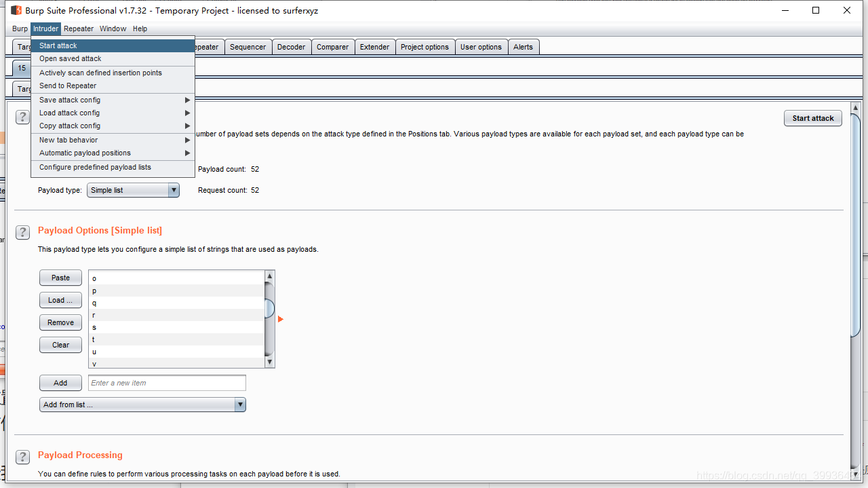Expand Load attack config submenu
868x488 pixels.
(113, 113)
